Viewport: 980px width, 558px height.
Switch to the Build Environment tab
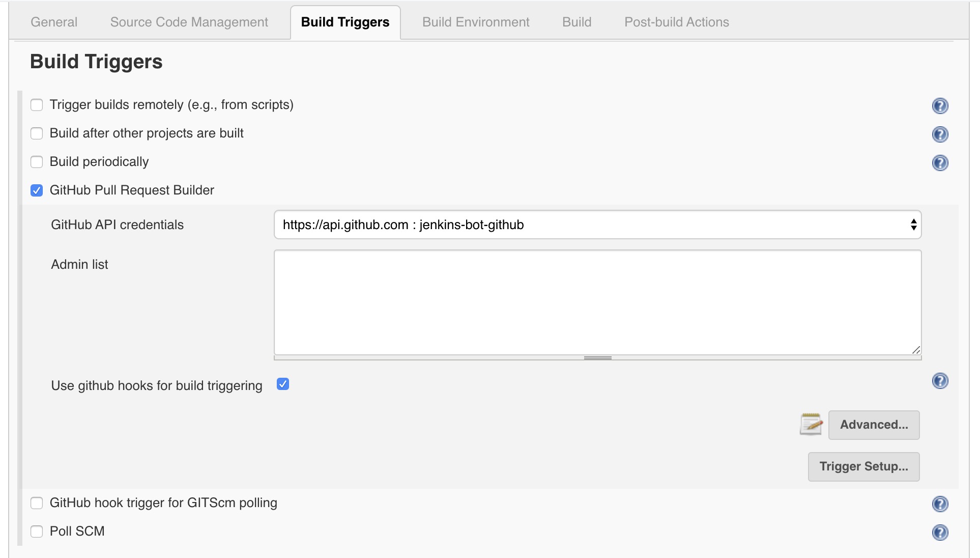point(475,21)
